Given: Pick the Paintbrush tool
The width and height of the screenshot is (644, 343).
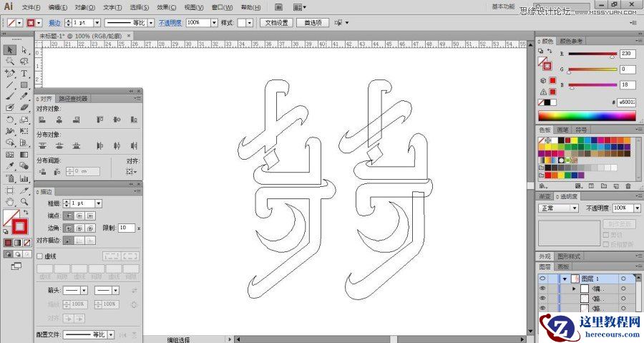Looking at the screenshot, I should pyautogui.click(x=10, y=96).
